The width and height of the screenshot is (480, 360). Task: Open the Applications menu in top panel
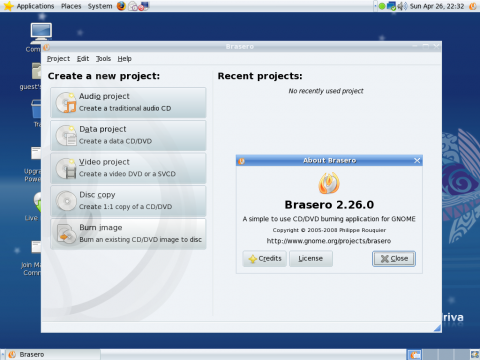35,6
